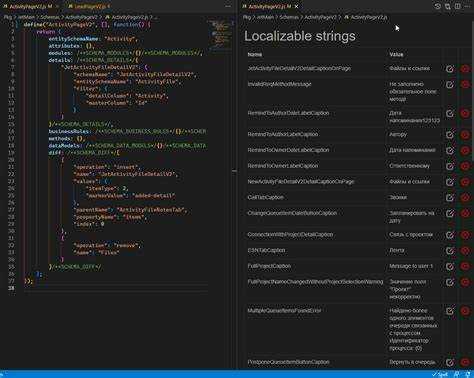Click the Name column header
This screenshot has height=378, width=474.
tap(255, 54)
